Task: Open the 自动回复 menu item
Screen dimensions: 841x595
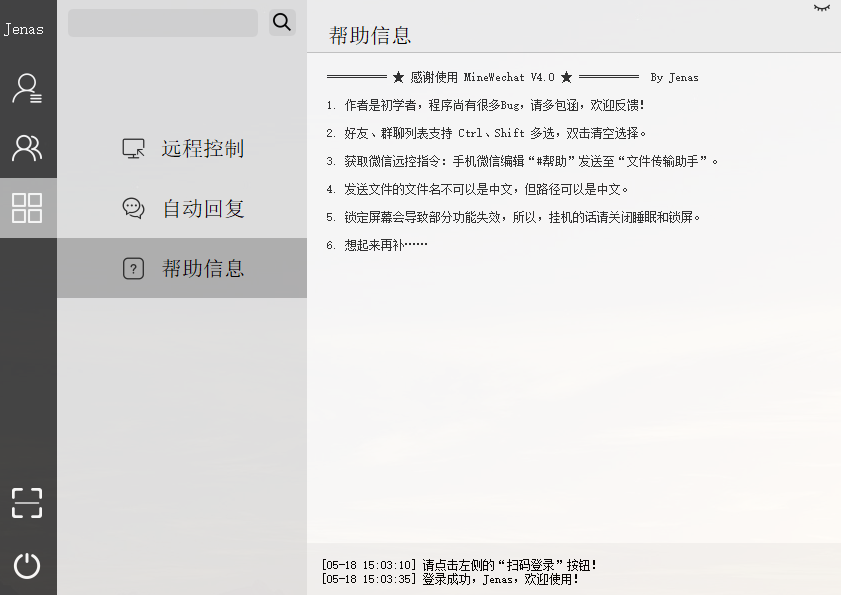Action: 182,208
